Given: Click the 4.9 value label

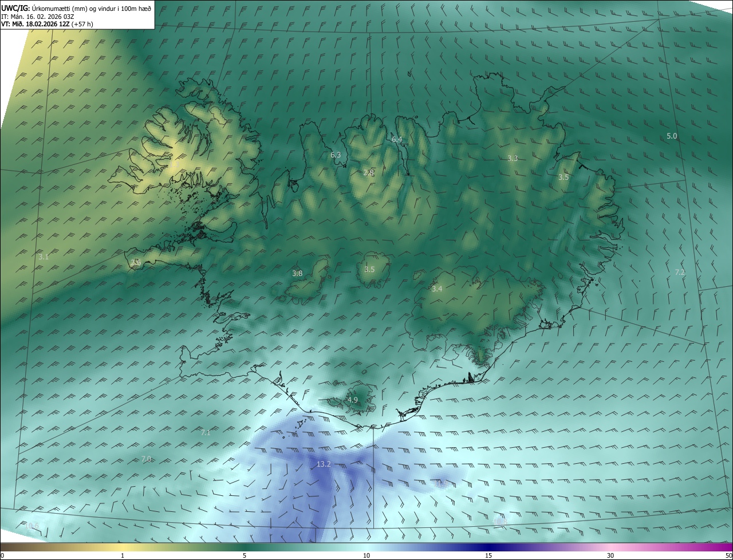Looking at the screenshot, I should (x=353, y=400).
